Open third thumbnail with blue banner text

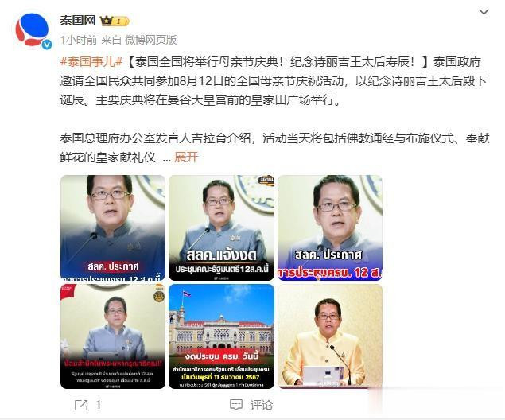point(330,227)
